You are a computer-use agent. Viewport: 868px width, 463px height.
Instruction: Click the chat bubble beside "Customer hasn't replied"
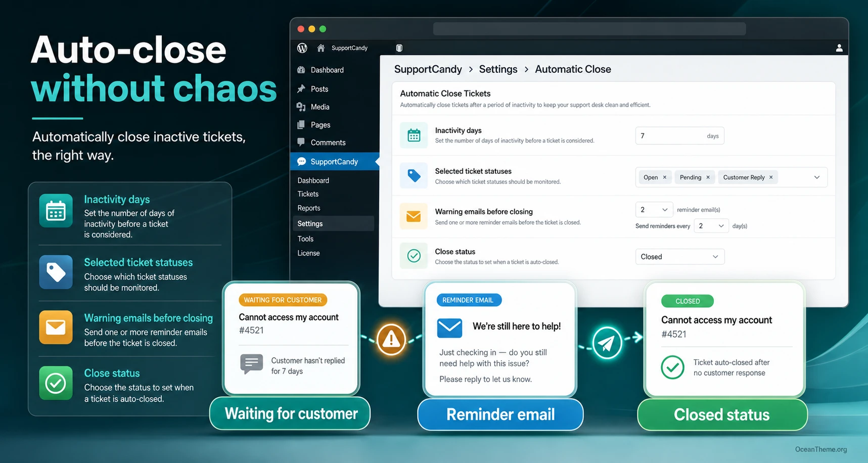(x=251, y=364)
